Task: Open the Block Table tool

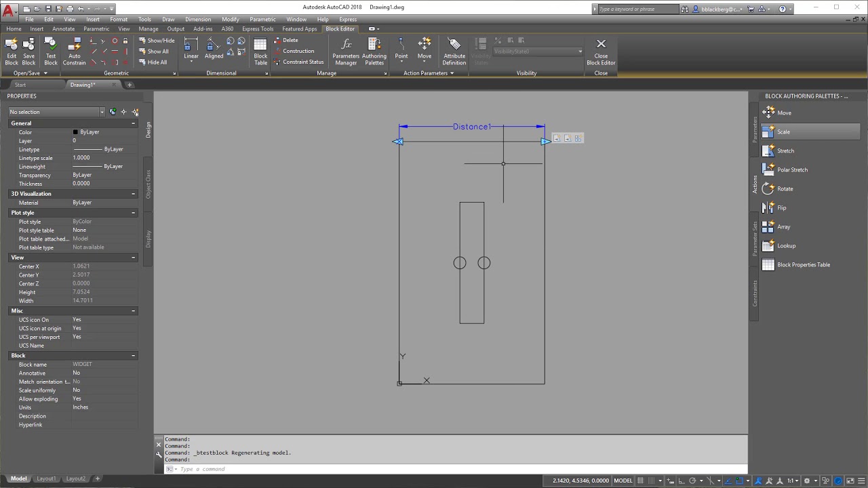Action: click(x=260, y=51)
